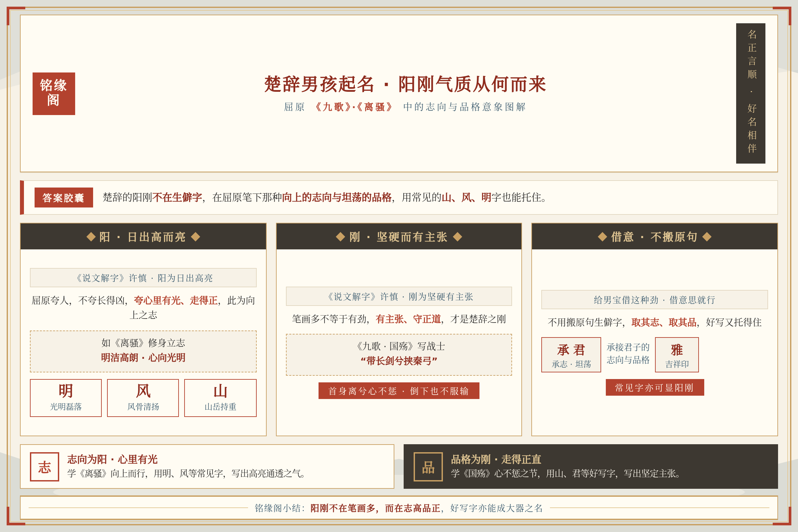Click the 承君 name card
798x532 pixels.
pos(571,355)
